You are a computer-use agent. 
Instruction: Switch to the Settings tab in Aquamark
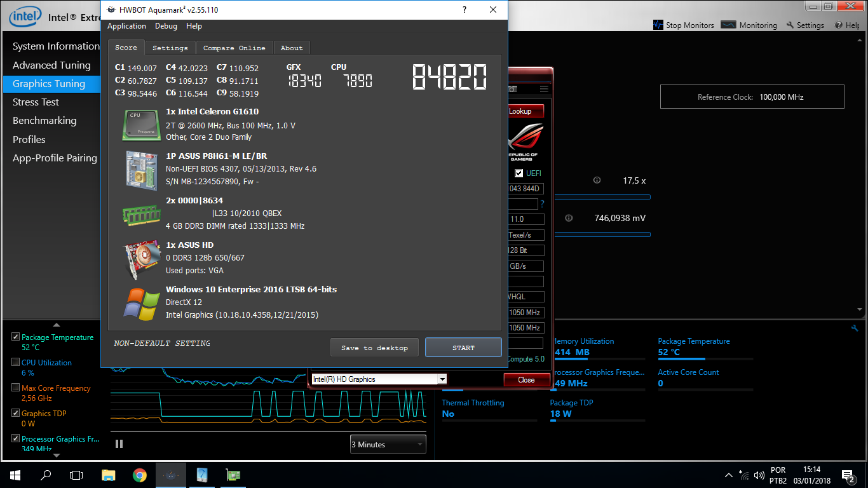[170, 48]
